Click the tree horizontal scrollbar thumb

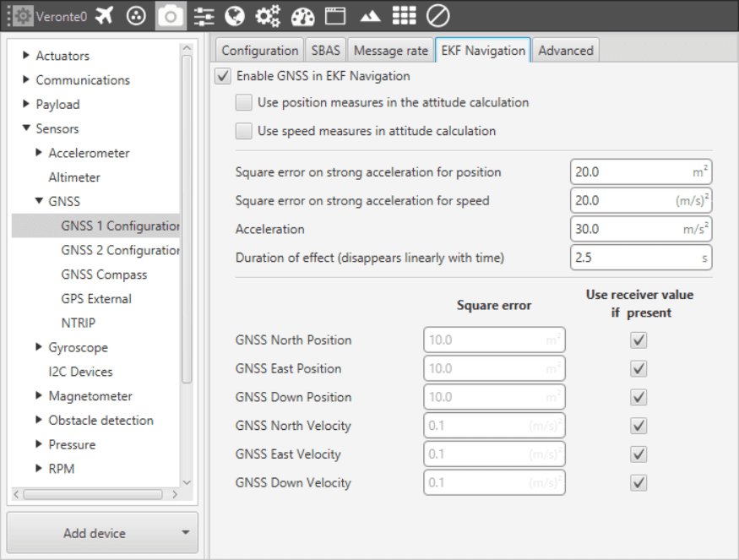(93, 494)
